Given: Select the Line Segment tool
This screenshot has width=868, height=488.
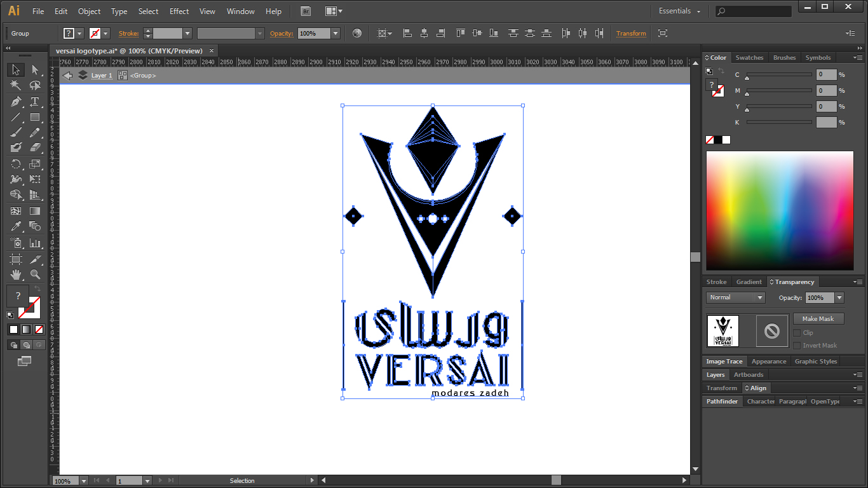Looking at the screenshot, I should [x=16, y=117].
